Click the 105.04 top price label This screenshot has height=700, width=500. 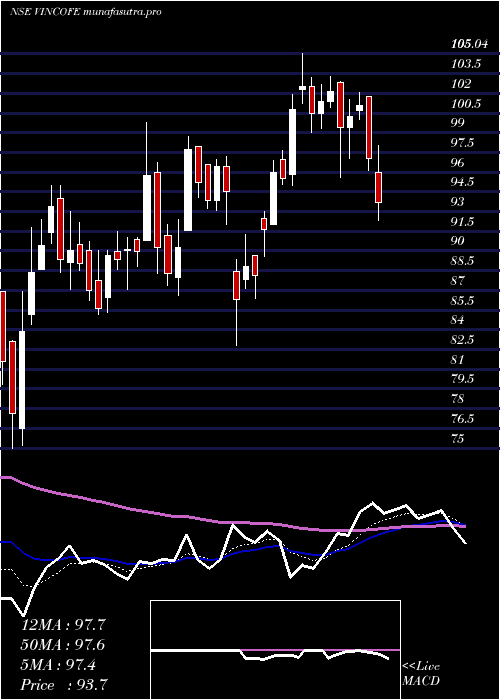click(469, 44)
